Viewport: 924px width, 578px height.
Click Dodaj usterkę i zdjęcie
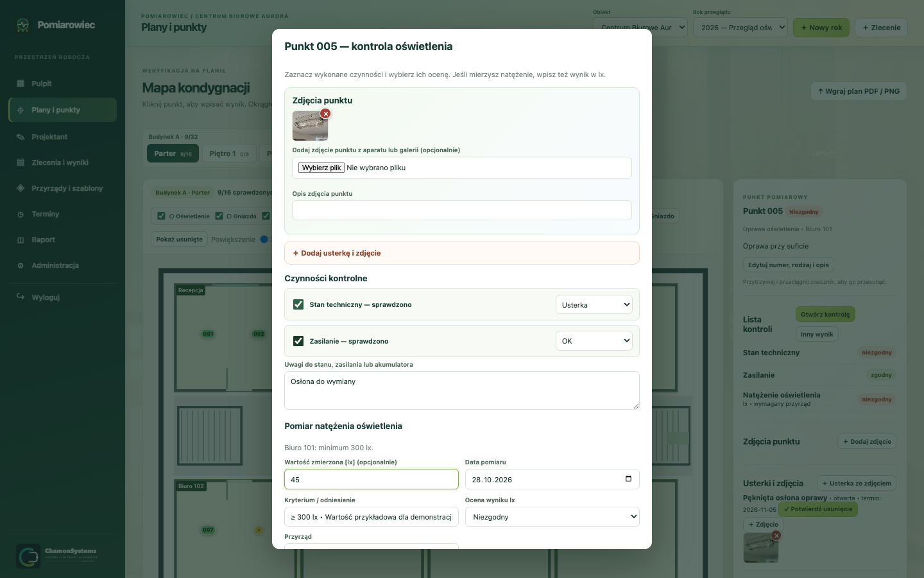[x=462, y=253]
